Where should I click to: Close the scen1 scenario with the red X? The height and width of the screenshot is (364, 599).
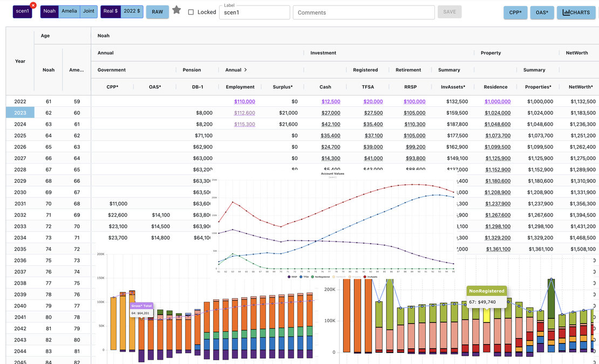[33, 5]
